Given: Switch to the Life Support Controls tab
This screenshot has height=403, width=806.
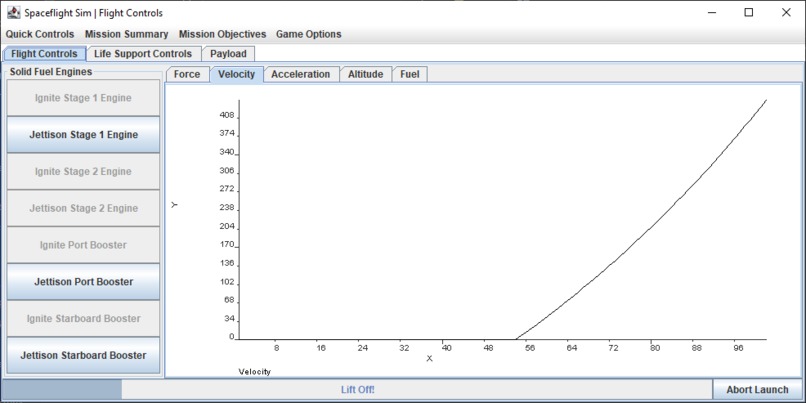Looking at the screenshot, I should click(x=143, y=54).
